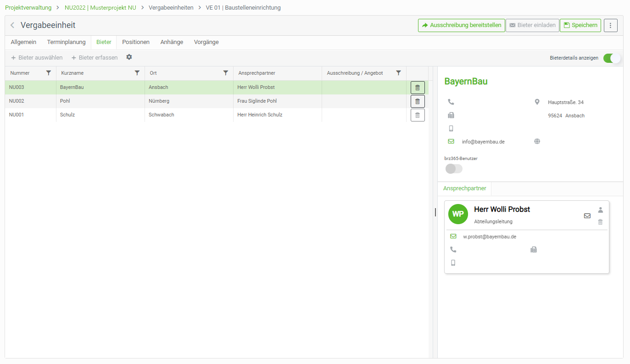Image resolution: width=630 pixels, height=364 pixels.
Task: Click the location pin icon near Hauptstraße
Action: pos(537,102)
